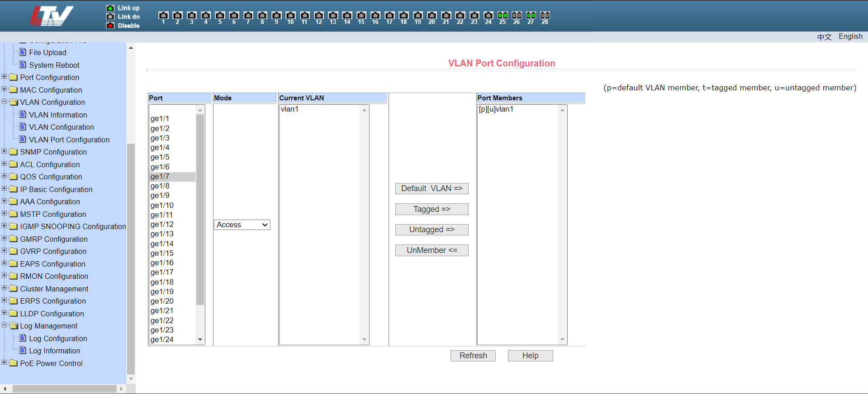Image resolution: width=868 pixels, height=394 pixels.
Task: Open AAA Configuration menu
Action: pyautogui.click(x=50, y=202)
